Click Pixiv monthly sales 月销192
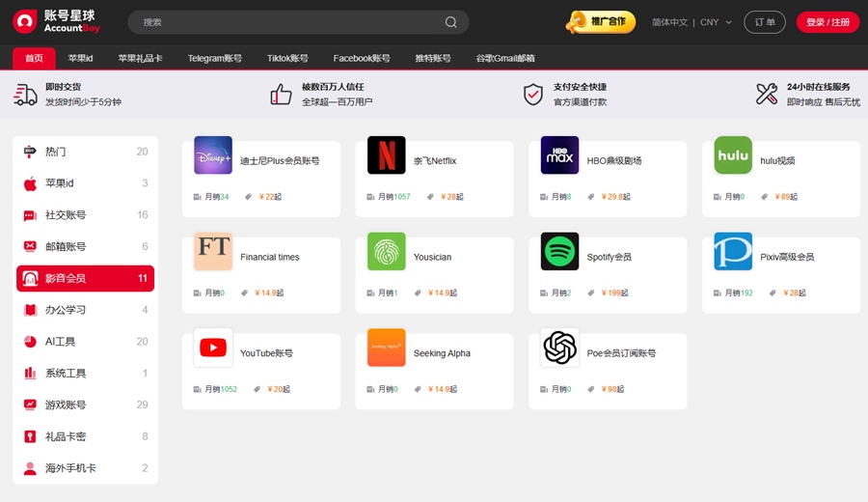 [739, 293]
